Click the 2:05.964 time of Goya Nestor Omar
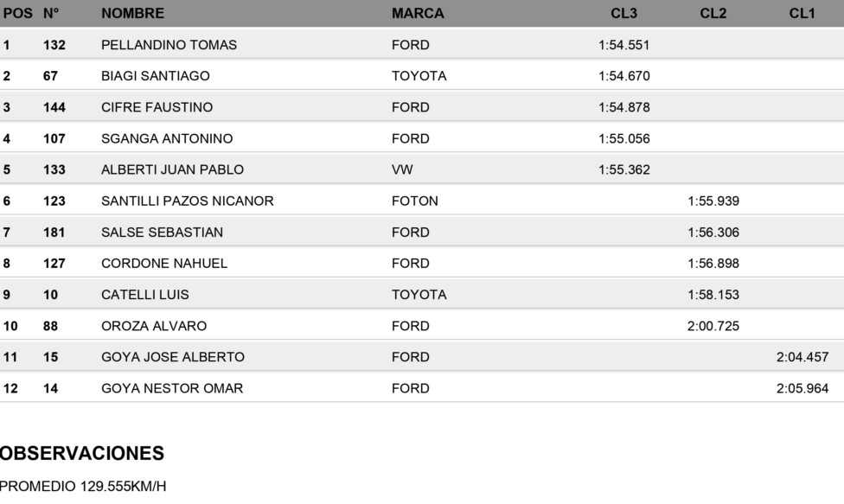The height and width of the screenshot is (504, 844). tap(802, 388)
